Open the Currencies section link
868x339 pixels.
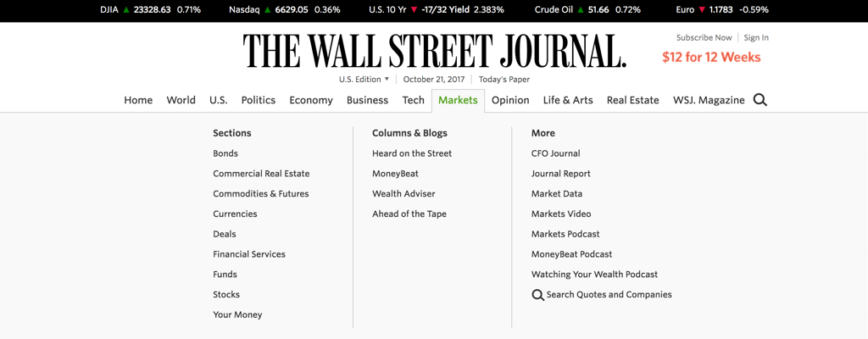(x=235, y=214)
